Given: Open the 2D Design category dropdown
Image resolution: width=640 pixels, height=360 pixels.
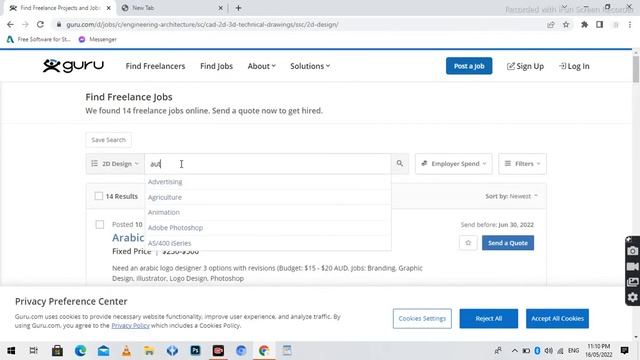Looking at the screenshot, I should click(115, 164).
